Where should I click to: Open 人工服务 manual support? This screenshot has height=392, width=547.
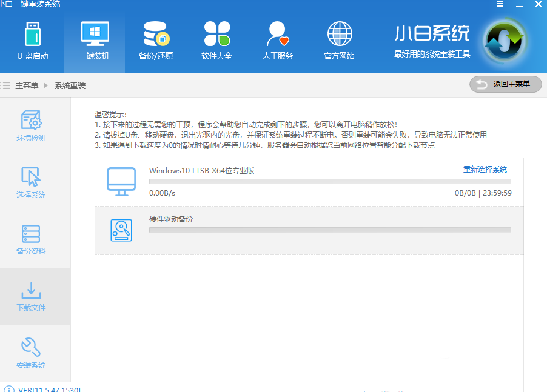pyautogui.click(x=278, y=41)
